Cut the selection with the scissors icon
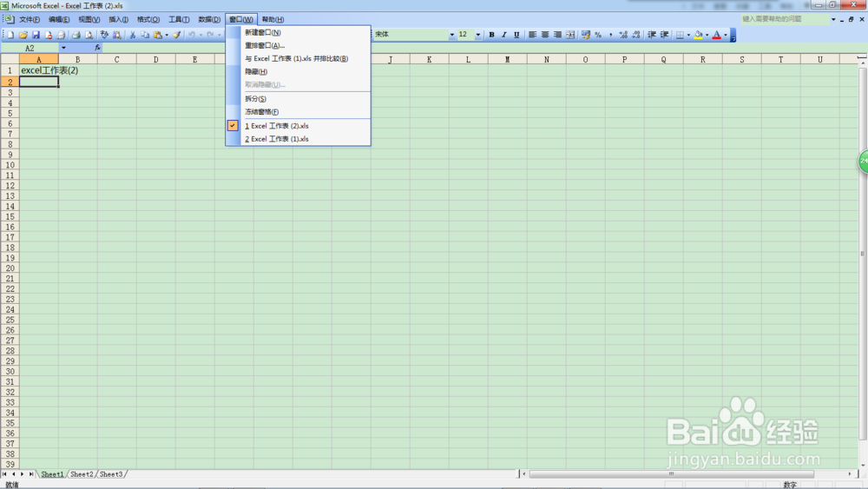 [x=132, y=35]
